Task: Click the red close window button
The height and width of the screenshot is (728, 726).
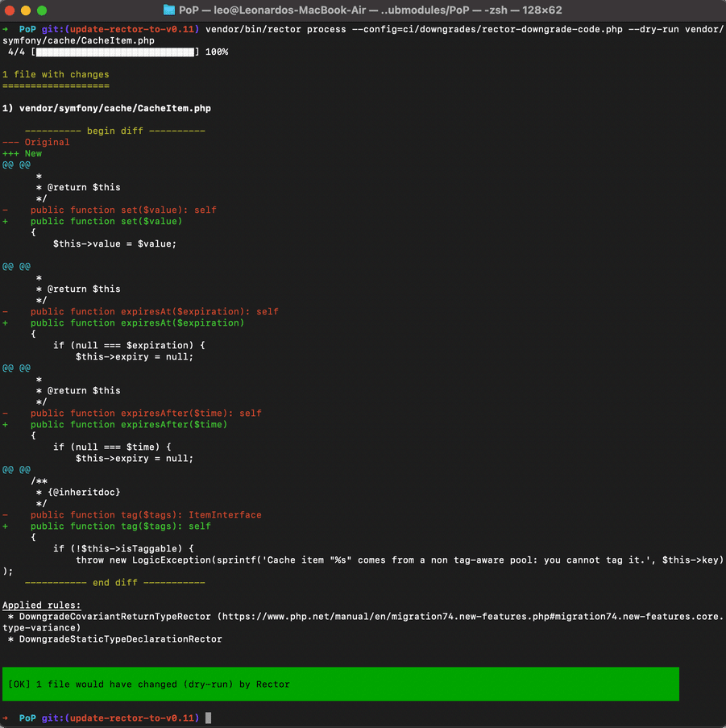Action: (10, 10)
